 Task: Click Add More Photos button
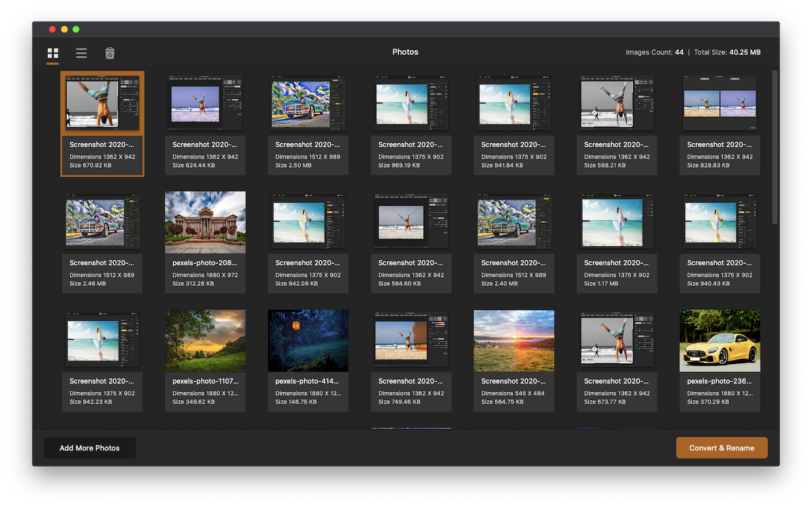89,448
